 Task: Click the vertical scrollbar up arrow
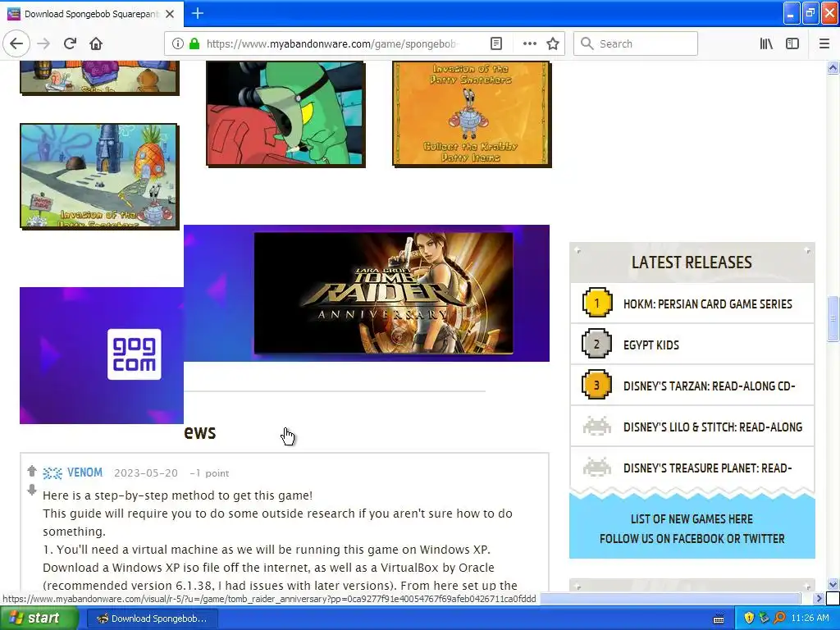(833, 67)
